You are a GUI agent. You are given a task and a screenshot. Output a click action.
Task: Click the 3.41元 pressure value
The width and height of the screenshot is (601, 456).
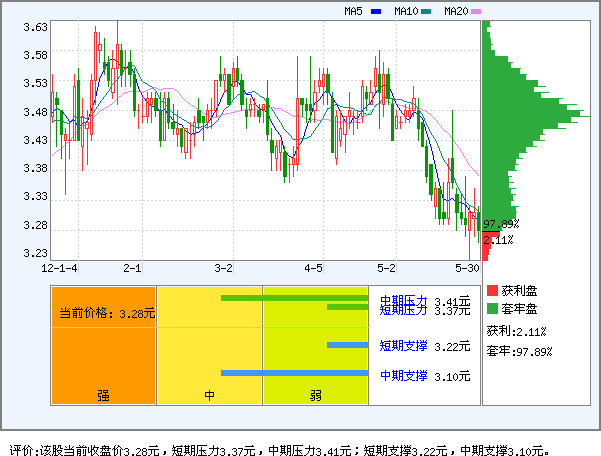point(452,300)
